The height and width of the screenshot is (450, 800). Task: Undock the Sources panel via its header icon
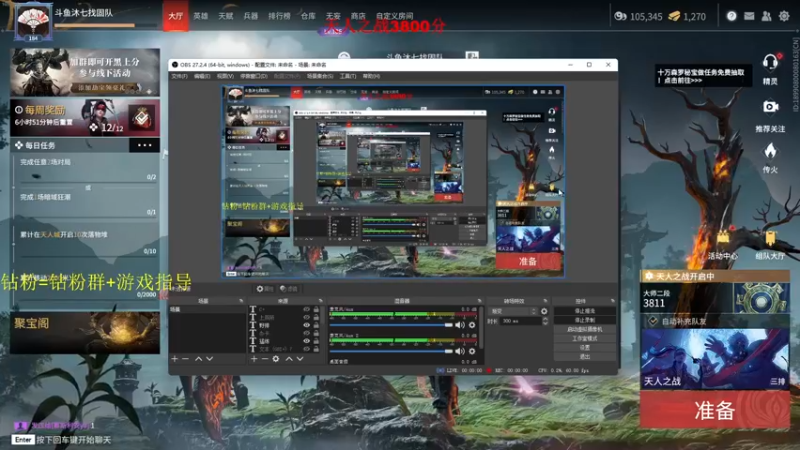[x=320, y=301]
